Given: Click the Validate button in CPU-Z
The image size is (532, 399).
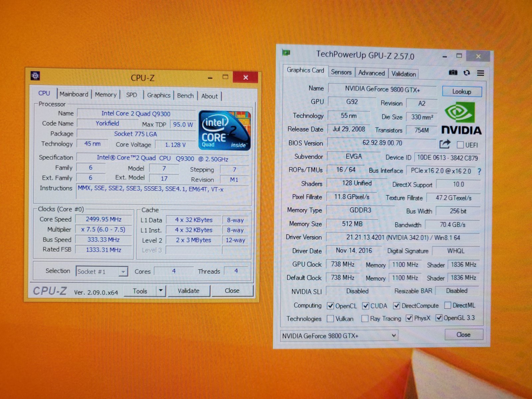Looking at the screenshot, I should tap(189, 291).
